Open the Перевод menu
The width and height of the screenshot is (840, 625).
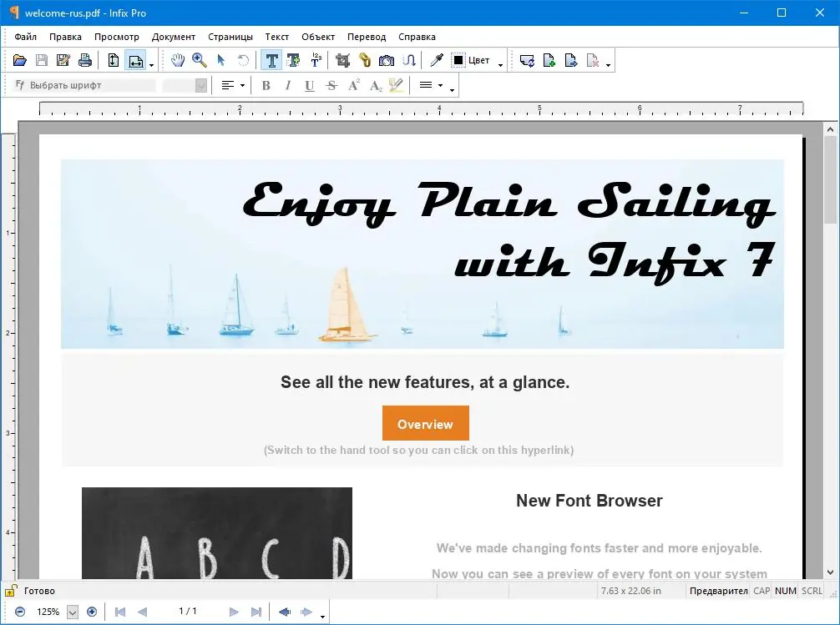pyautogui.click(x=367, y=37)
